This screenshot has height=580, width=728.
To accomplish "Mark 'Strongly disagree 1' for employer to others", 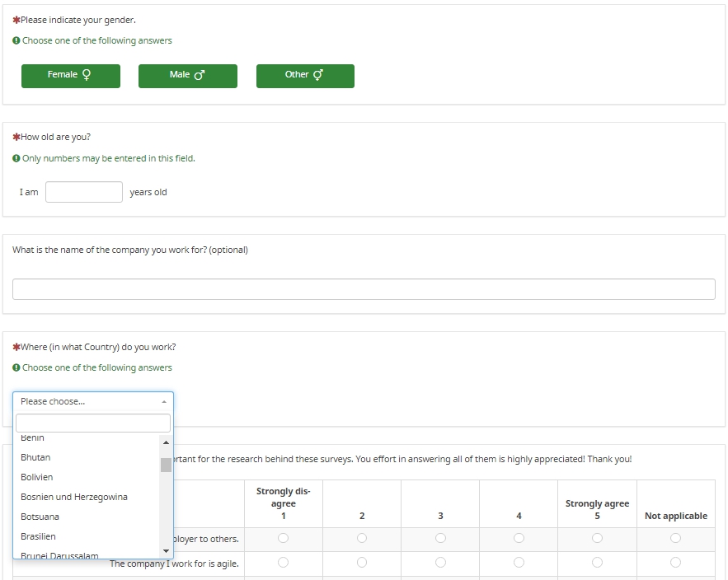I will point(283,538).
